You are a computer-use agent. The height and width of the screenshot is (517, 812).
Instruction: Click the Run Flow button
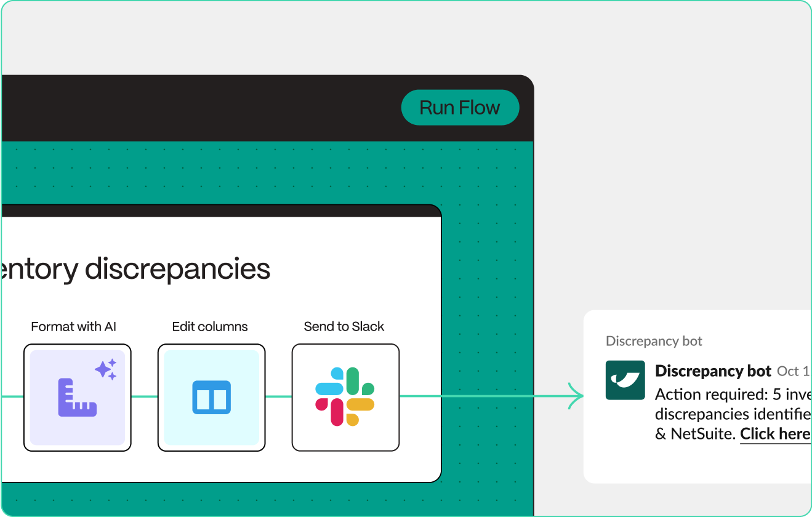tap(460, 108)
